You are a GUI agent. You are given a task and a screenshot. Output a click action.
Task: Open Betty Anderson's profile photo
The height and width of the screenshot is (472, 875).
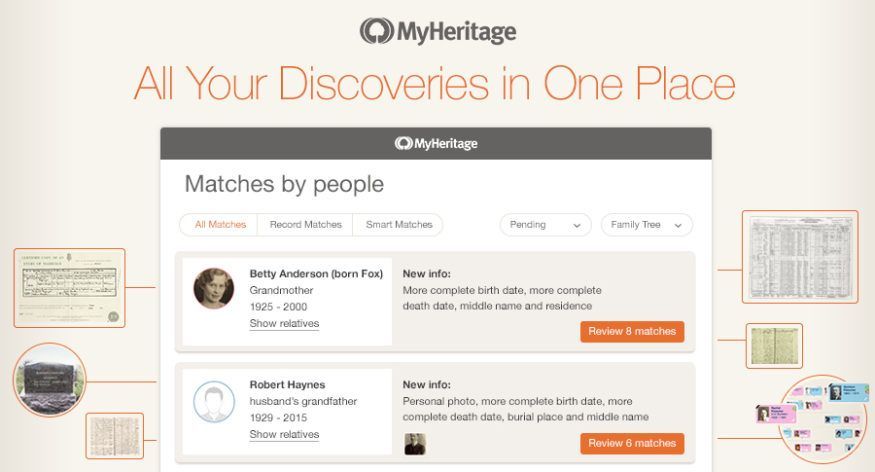214,288
